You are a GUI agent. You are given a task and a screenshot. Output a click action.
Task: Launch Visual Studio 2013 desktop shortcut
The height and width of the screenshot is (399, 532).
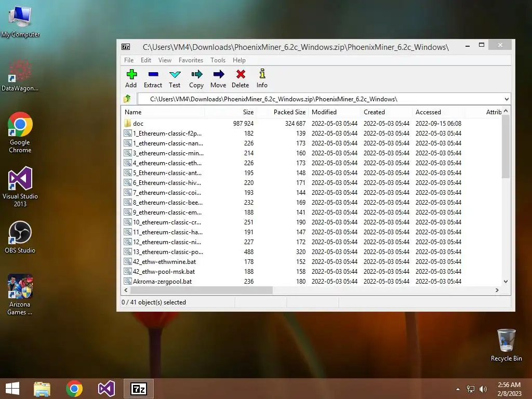(20, 187)
